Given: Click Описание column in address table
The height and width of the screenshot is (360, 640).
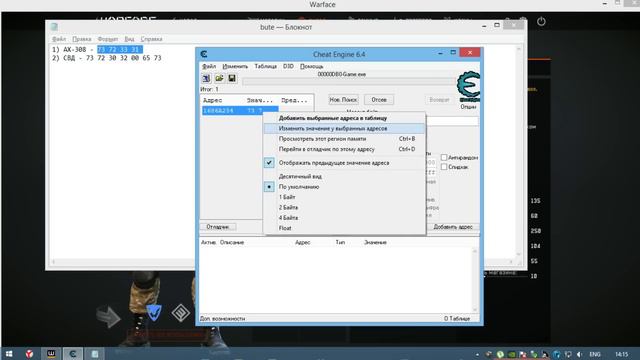Looking at the screenshot, I should 232,242.
